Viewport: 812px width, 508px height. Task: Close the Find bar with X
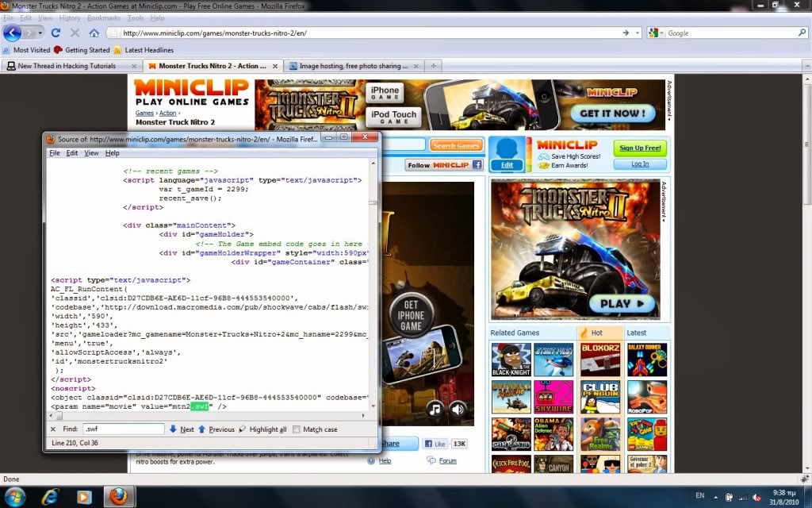tap(53, 429)
